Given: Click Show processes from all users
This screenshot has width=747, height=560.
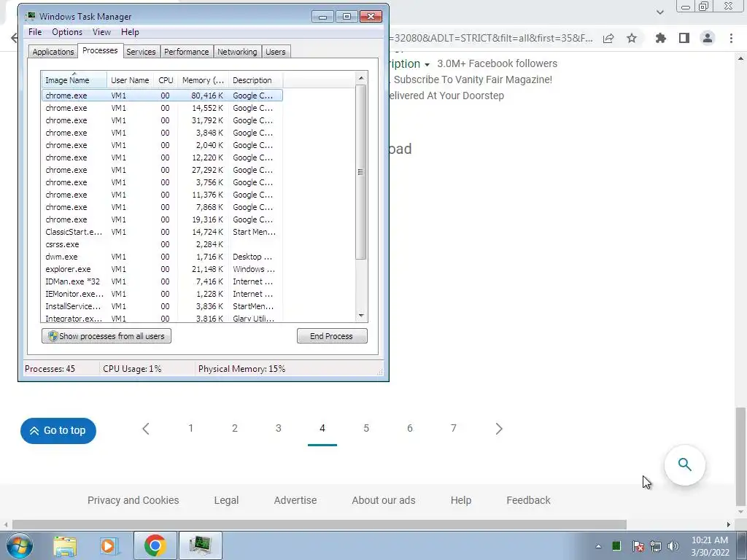Looking at the screenshot, I should click(107, 335).
